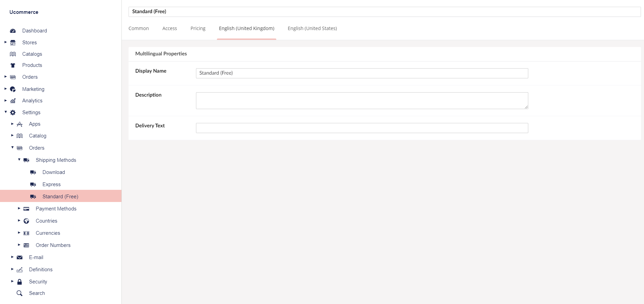This screenshot has height=304, width=644.
Task: Click the Settings gear icon
Action: coord(13,112)
